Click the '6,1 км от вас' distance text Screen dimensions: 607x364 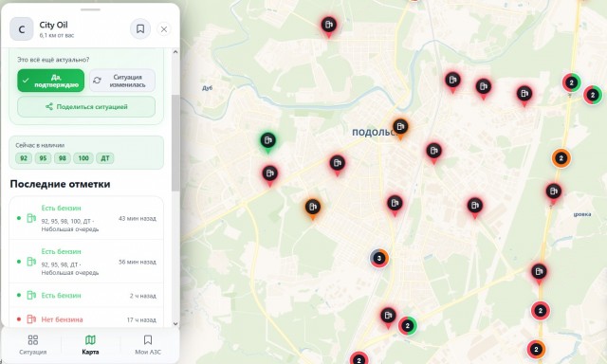coord(57,35)
